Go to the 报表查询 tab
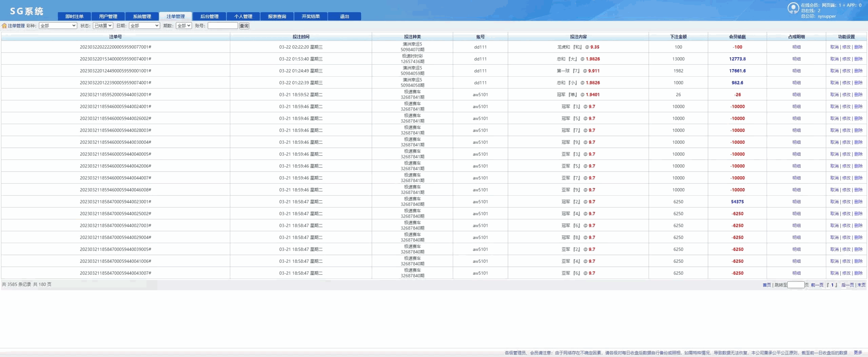Image resolution: width=868 pixels, height=357 pixels. (277, 16)
